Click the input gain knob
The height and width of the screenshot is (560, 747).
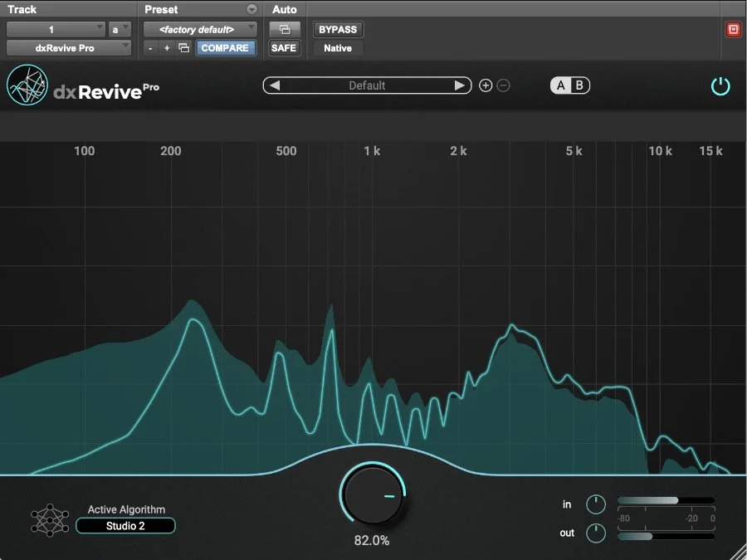click(x=595, y=504)
